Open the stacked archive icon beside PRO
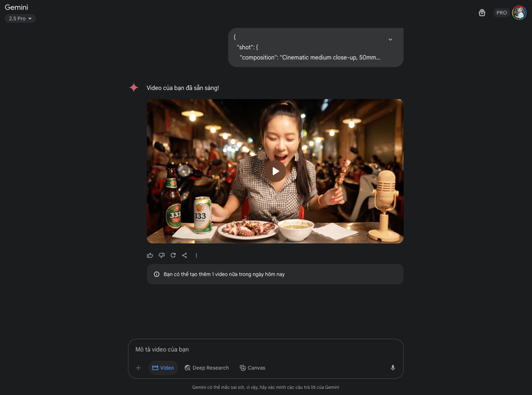532x395 pixels. tap(482, 12)
